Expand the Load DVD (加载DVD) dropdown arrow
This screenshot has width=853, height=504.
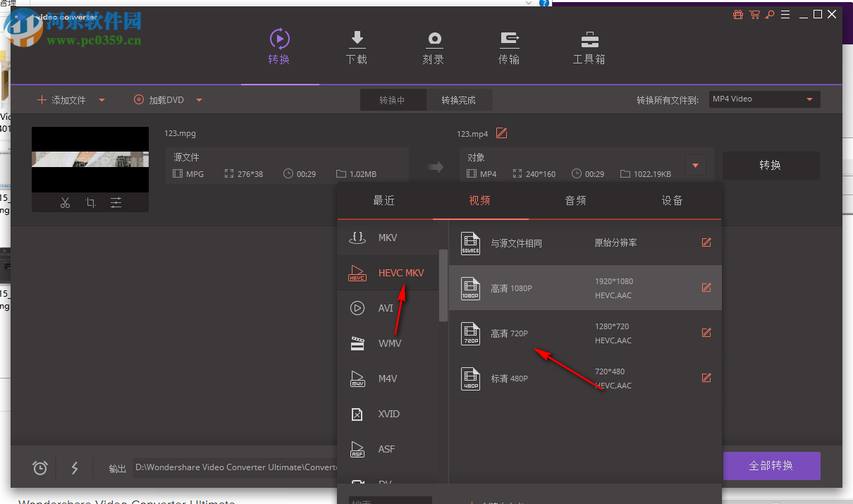(199, 100)
